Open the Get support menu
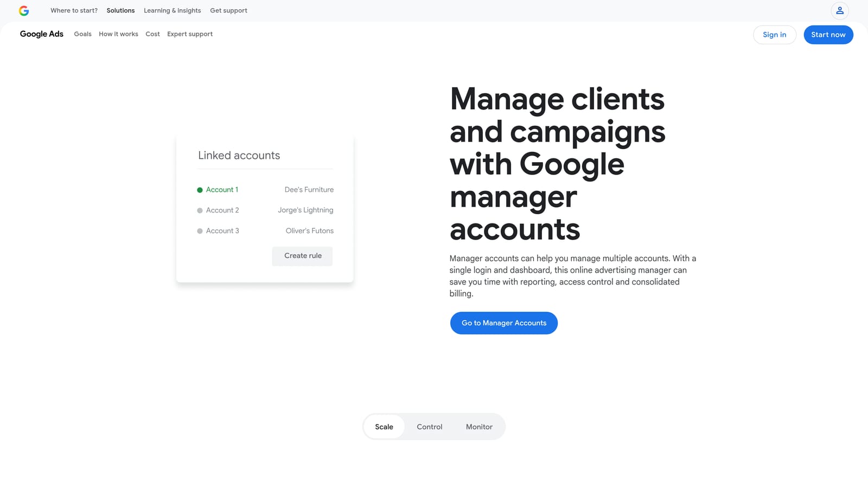The width and height of the screenshot is (868, 488). [x=228, y=11]
